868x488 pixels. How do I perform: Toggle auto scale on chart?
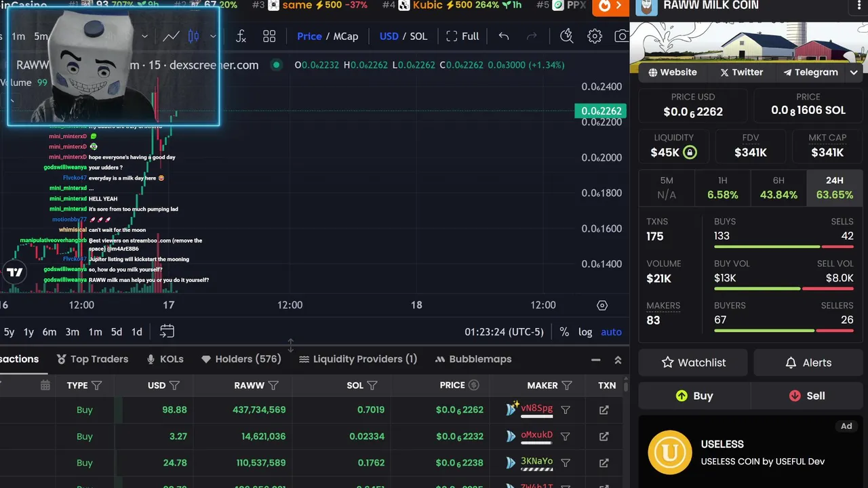coord(611,331)
